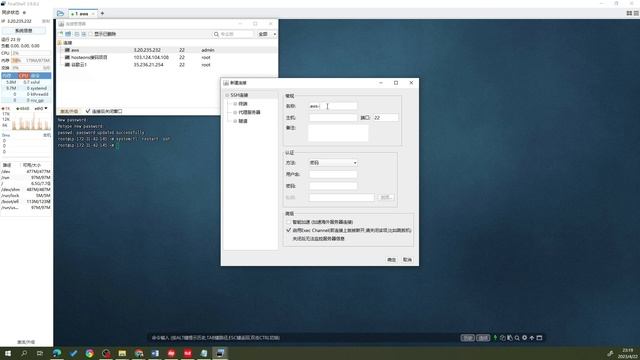
Task: Add a new tab with the plus icon
Action: (102, 13)
